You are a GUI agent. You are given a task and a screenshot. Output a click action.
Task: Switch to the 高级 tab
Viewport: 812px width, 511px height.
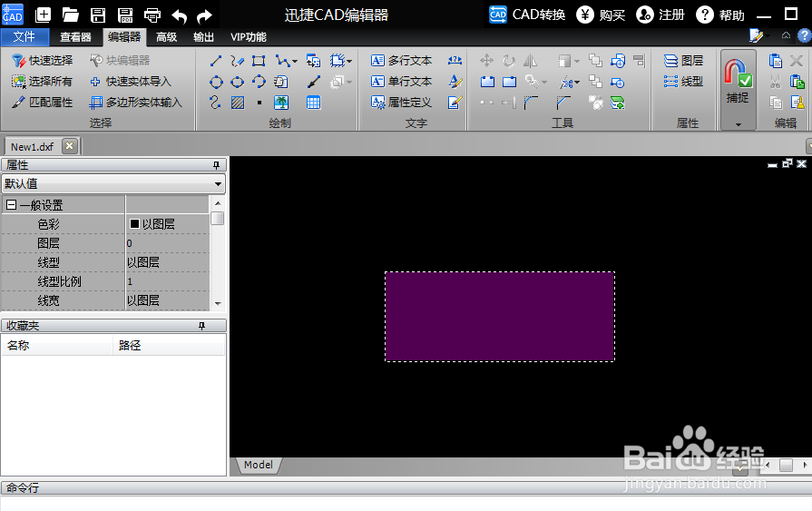[167, 37]
